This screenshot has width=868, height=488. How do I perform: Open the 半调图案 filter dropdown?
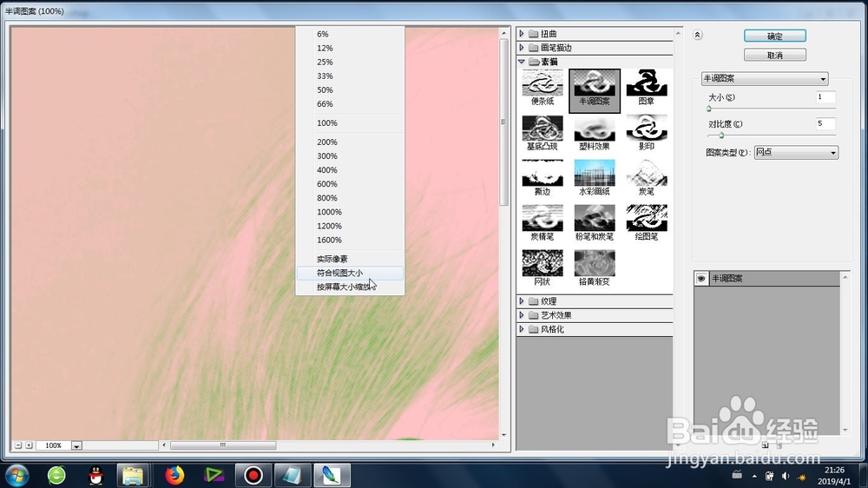tap(765, 79)
